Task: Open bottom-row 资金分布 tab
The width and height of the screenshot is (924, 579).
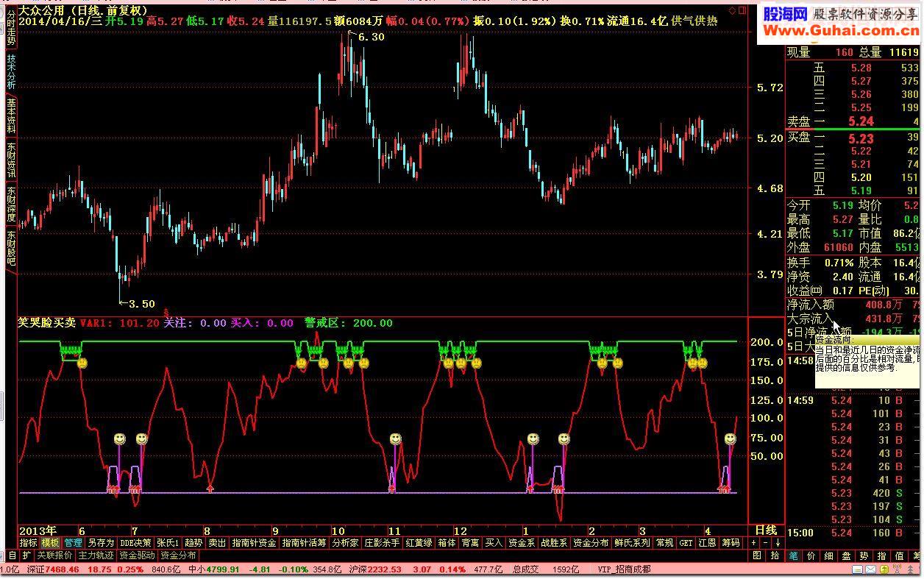Action: pos(179,555)
